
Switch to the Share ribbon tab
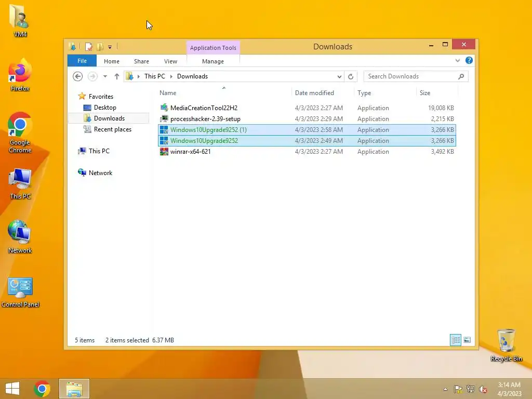(x=141, y=61)
